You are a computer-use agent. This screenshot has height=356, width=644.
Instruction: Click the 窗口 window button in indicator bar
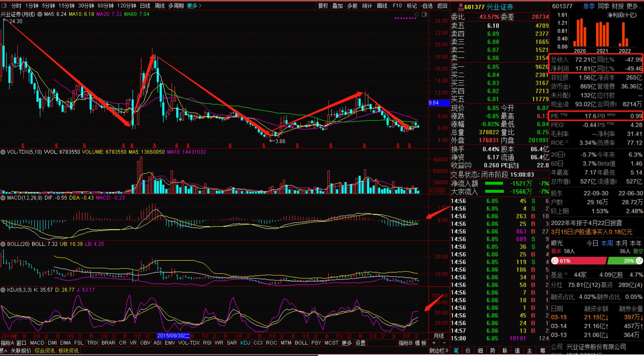(x=21, y=343)
